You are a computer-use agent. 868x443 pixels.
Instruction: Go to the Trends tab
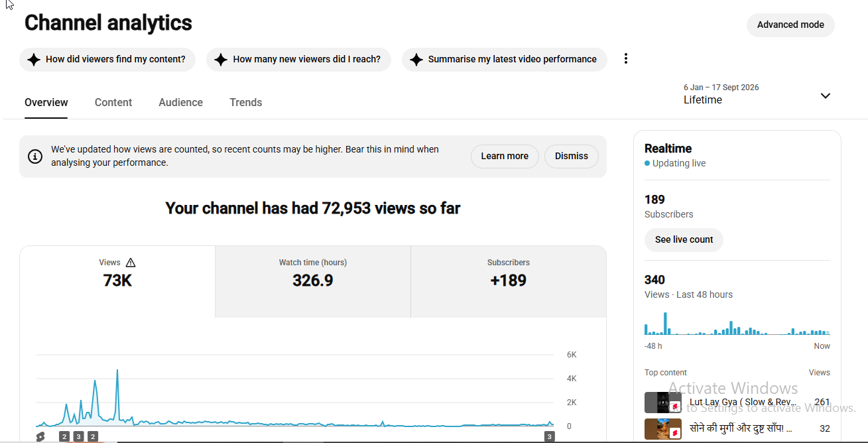pyautogui.click(x=246, y=103)
